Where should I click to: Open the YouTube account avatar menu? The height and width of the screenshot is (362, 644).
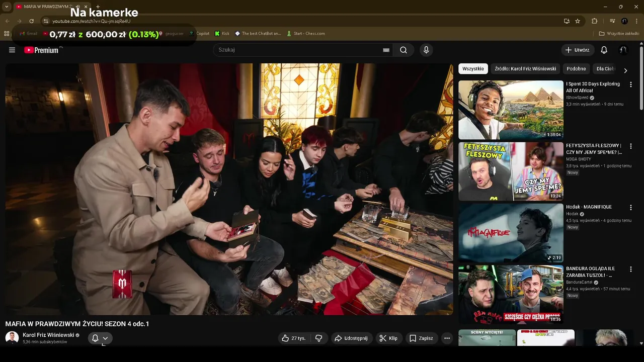[623, 50]
